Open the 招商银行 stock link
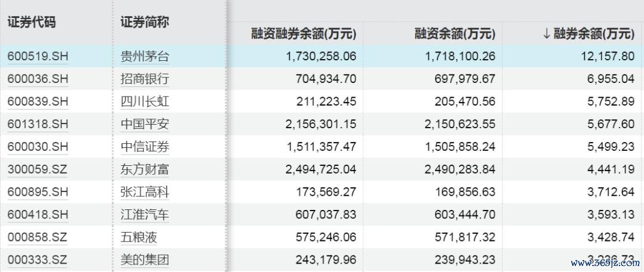The image size is (644, 272). [144, 79]
